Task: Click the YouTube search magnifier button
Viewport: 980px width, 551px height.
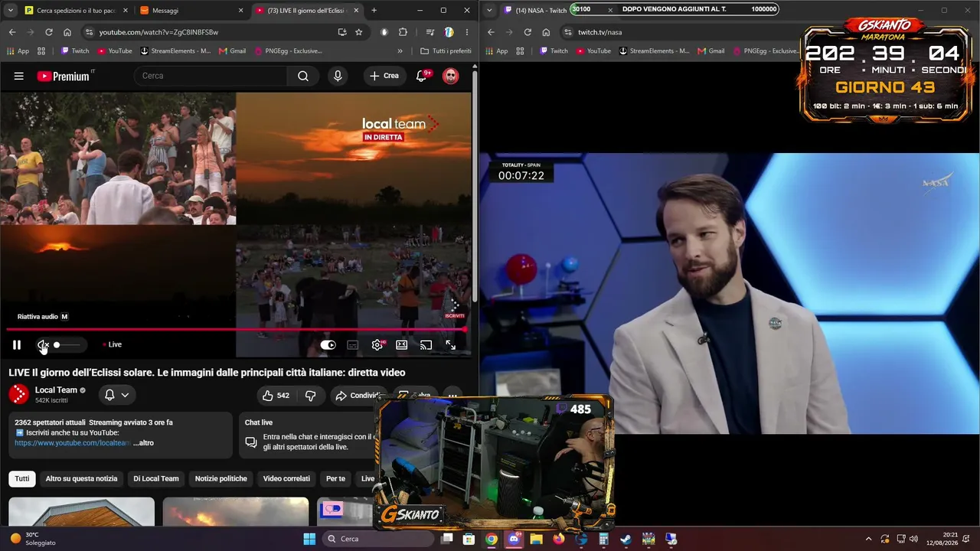Action: pyautogui.click(x=303, y=76)
